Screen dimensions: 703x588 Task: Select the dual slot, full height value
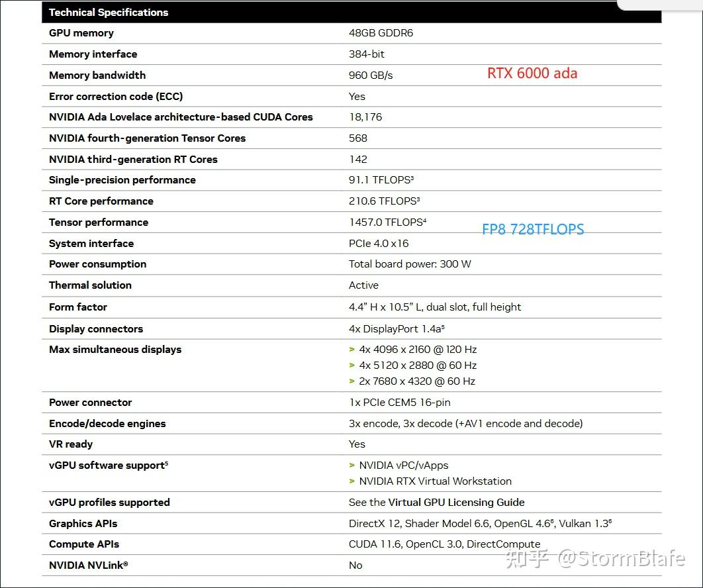coord(435,307)
